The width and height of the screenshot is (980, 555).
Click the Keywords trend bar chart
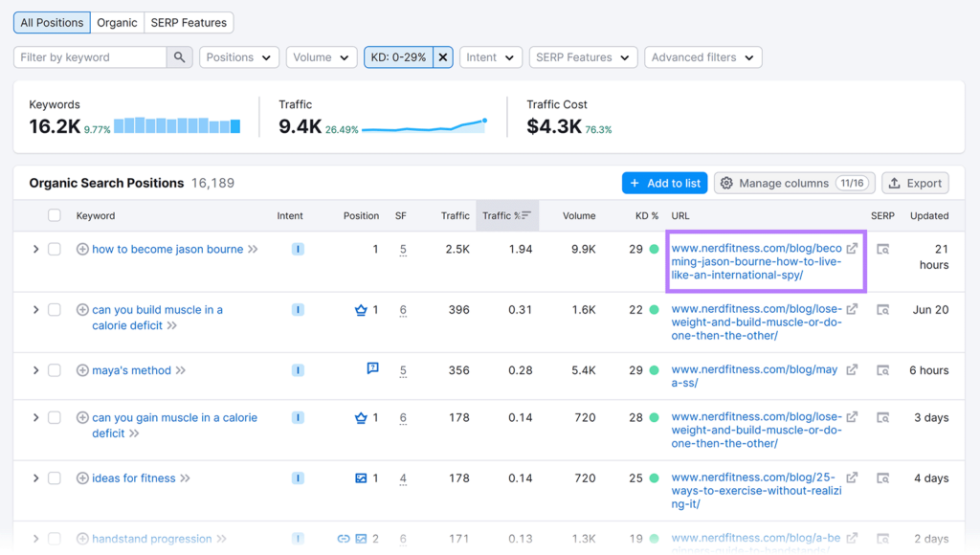[x=177, y=125]
